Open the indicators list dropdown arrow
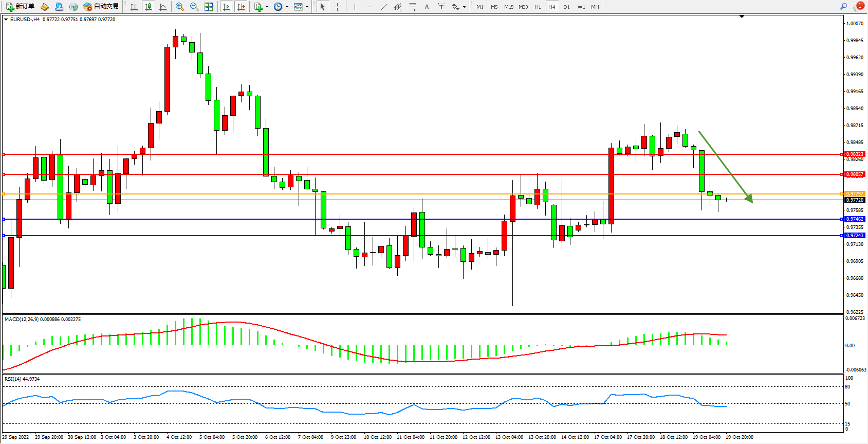This screenshot has height=444, width=868. click(267, 7)
